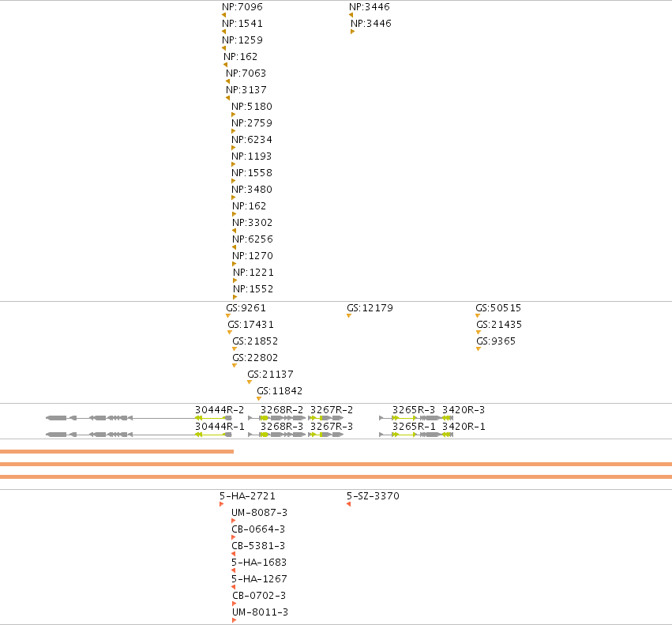
Task: Click the marker beneath GS:21137
Action: point(250,382)
